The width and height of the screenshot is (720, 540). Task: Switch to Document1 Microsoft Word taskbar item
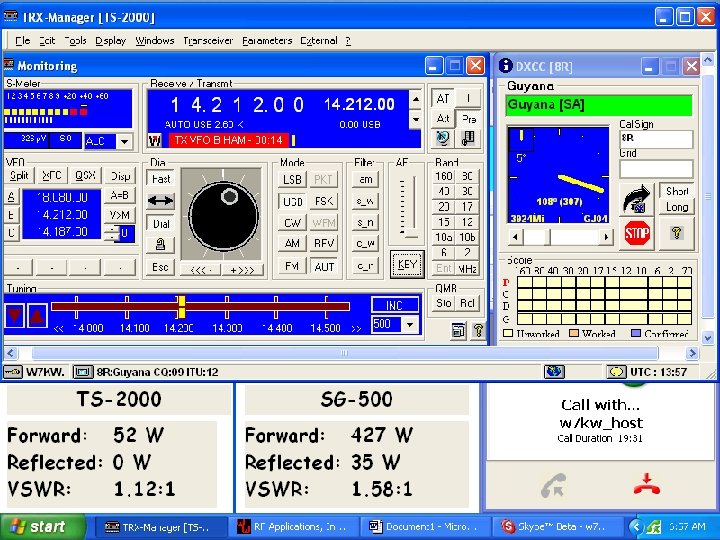[425, 527]
